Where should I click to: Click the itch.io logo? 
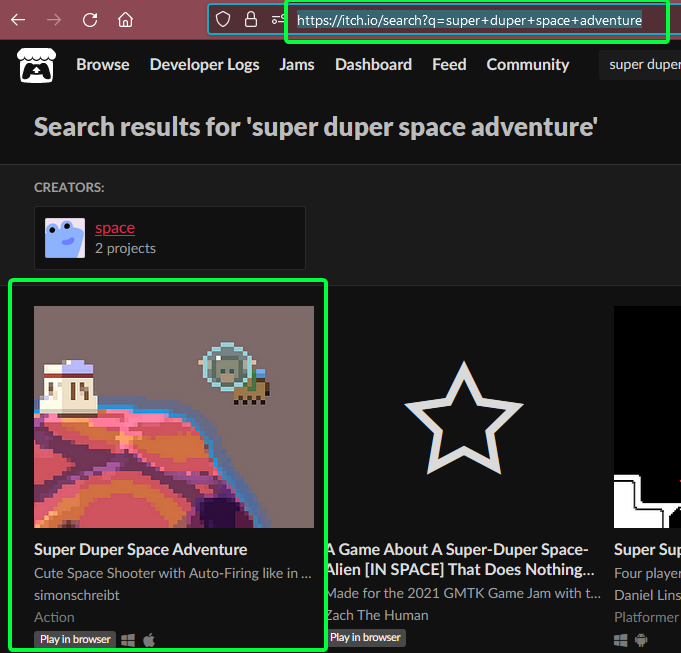click(36, 65)
